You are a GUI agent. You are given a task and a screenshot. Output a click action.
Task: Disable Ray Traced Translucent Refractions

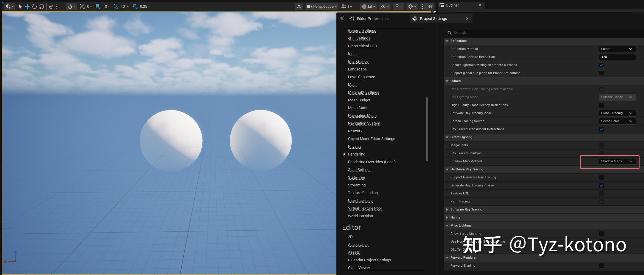(x=602, y=129)
